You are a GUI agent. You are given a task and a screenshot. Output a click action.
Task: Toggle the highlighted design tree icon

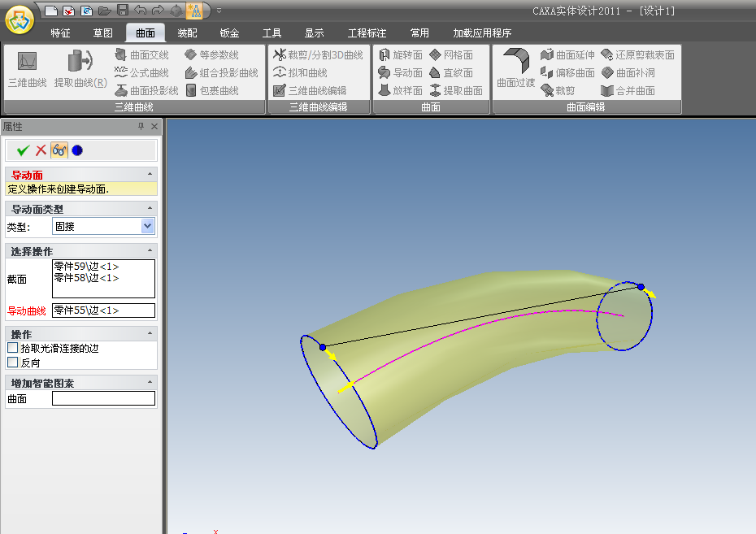(194, 10)
